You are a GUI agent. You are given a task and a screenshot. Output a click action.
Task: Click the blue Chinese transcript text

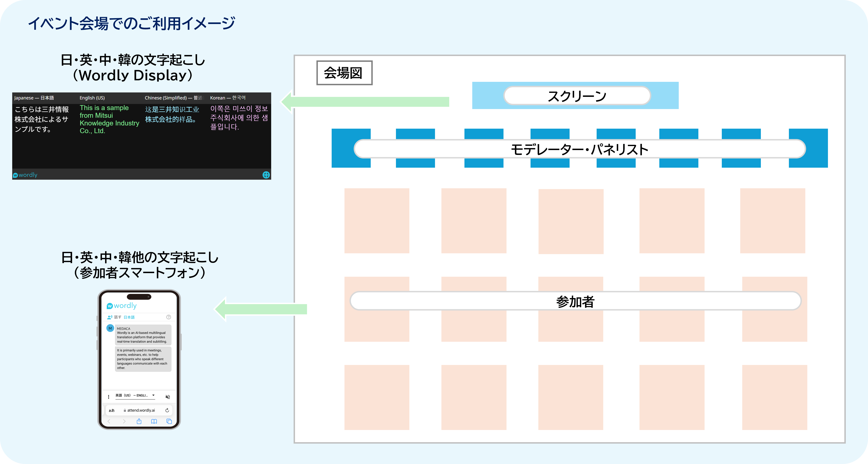(172, 114)
